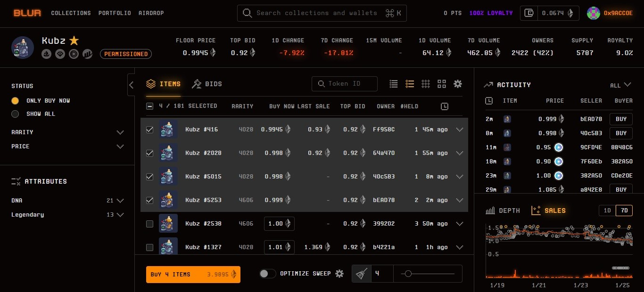The width and height of the screenshot is (644, 292).
Task: Select the 7D chart range
Action: (x=624, y=211)
